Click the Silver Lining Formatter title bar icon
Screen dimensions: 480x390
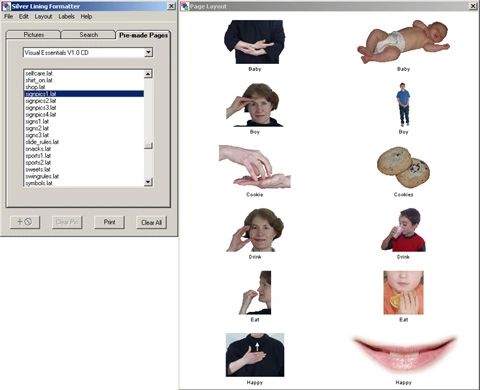(6, 6)
